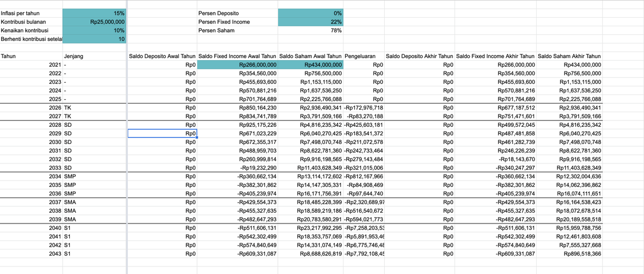
Task: Click the Rp25,000,000 monthly contribution cell
Action: (94, 21)
